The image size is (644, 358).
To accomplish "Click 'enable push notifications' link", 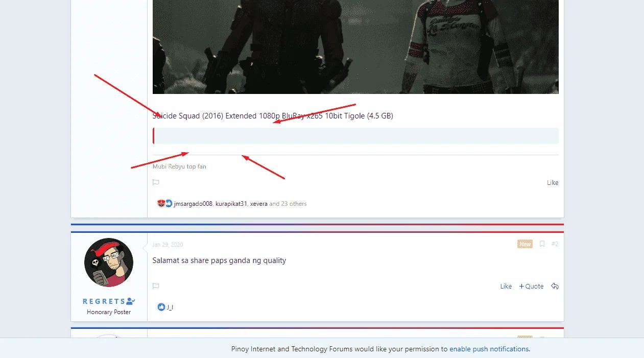I will click(489, 349).
